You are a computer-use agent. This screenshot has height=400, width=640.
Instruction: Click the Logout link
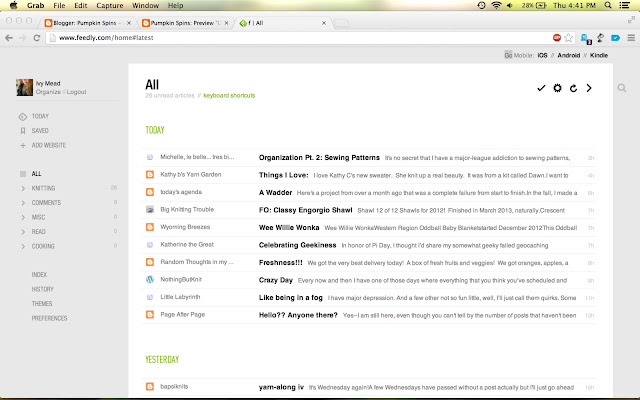click(76, 92)
